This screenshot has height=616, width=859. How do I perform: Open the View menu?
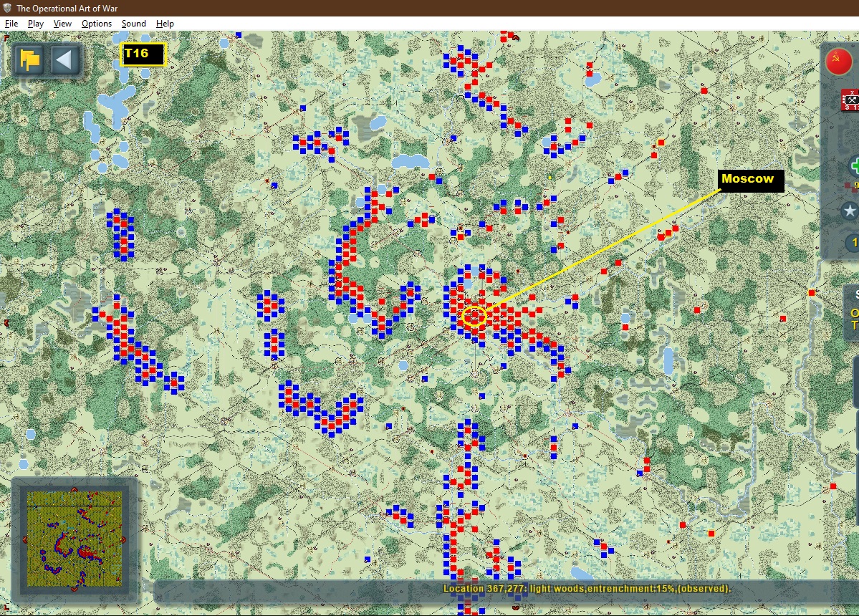coord(62,24)
